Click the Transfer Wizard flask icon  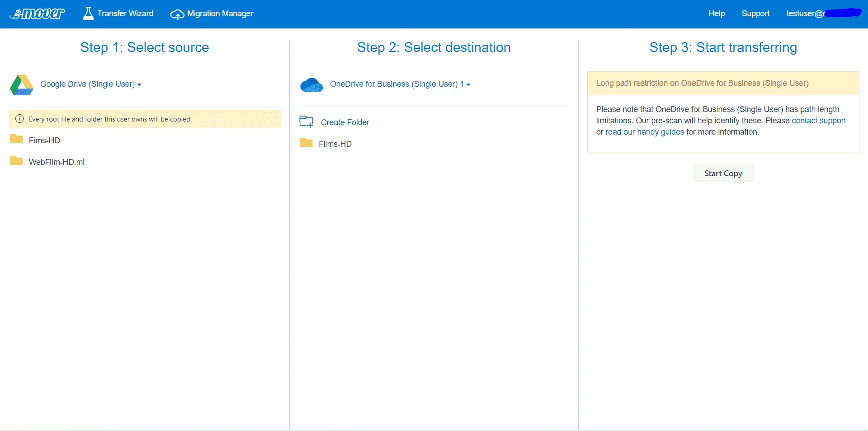point(88,14)
